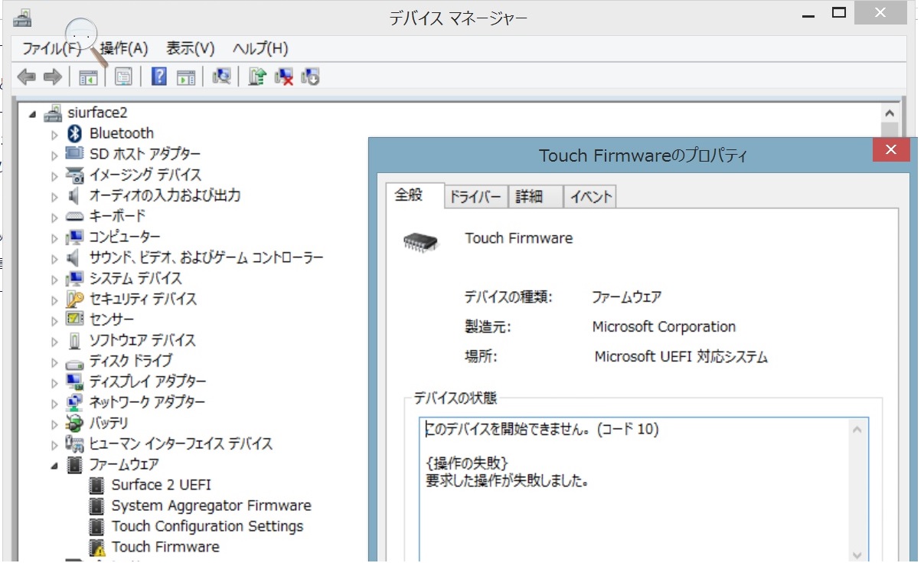Expand the イメージング デバイス category

tap(54, 175)
